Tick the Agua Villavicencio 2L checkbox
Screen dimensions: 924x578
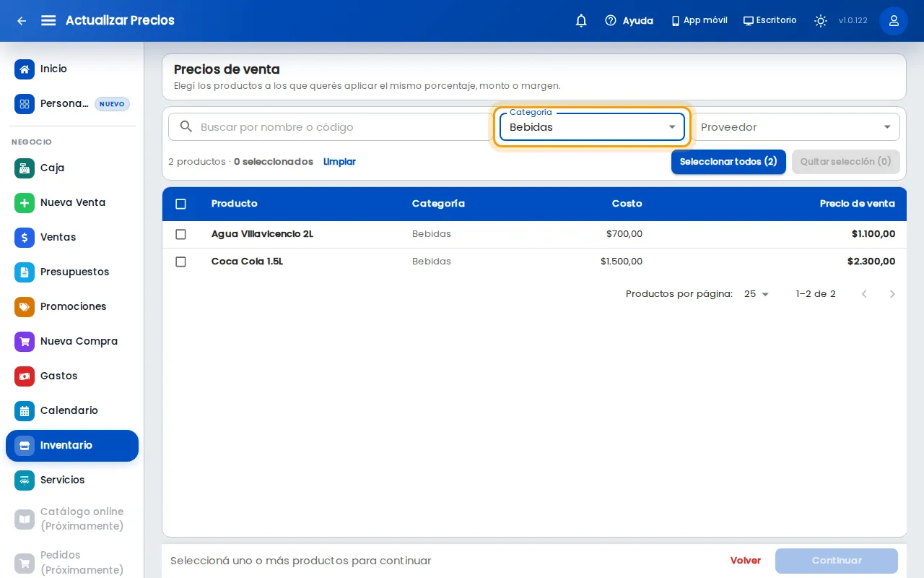point(180,234)
